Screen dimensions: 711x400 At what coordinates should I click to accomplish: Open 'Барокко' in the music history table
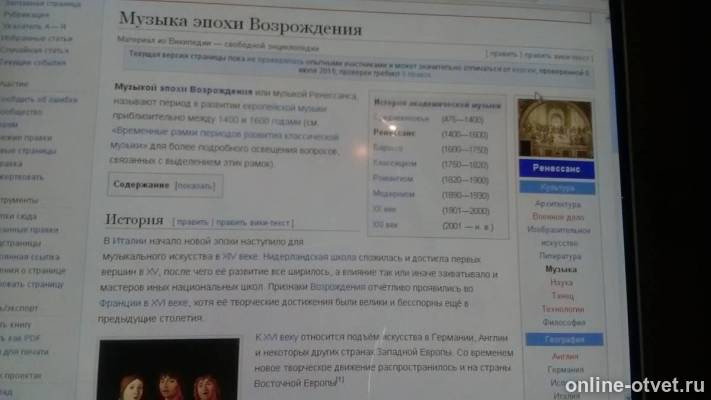(x=388, y=148)
